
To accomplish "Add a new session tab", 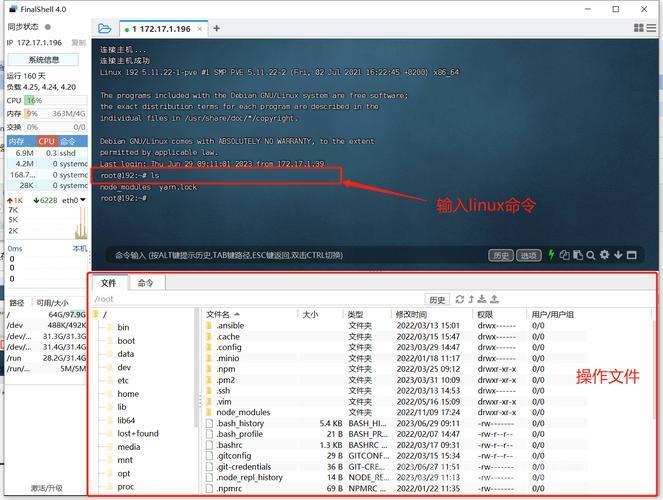I will (x=216, y=28).
